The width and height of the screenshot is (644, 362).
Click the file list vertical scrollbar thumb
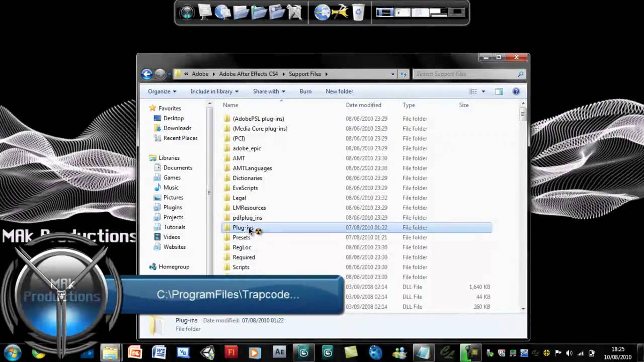(523, 114)
